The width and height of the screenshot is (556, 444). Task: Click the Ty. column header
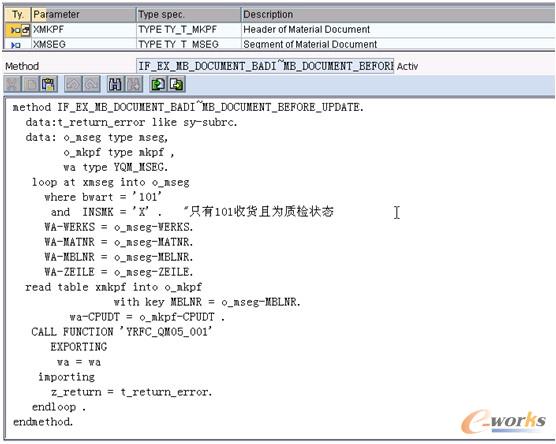[x=18, y=15]
